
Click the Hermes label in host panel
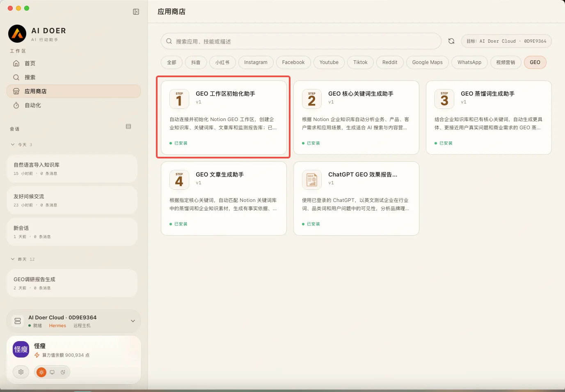[57, 326]
